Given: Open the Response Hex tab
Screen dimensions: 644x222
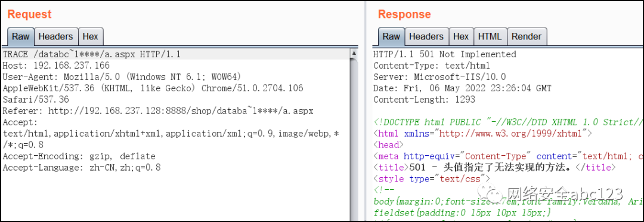Looking at the screenshot, I should pyautogui.click(x=461, y=36).
